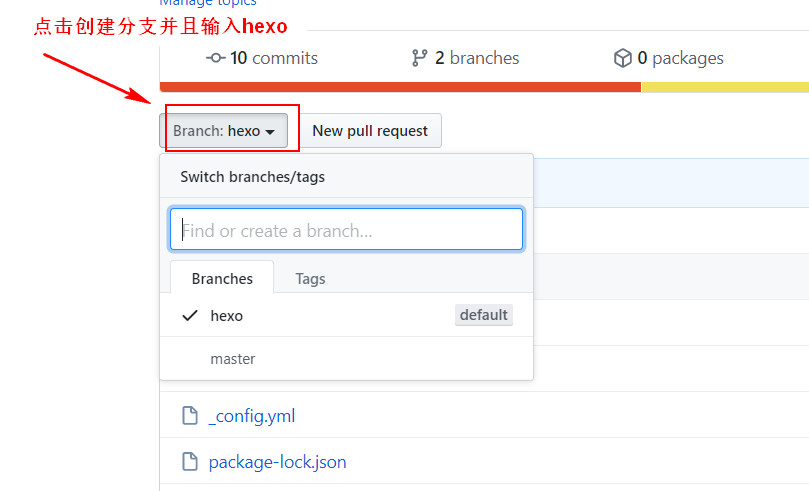Image resolution: width=809 pixels, height=491 pixels.
Task: Click the yellow segment of language bar
Action: pos(724,87)
